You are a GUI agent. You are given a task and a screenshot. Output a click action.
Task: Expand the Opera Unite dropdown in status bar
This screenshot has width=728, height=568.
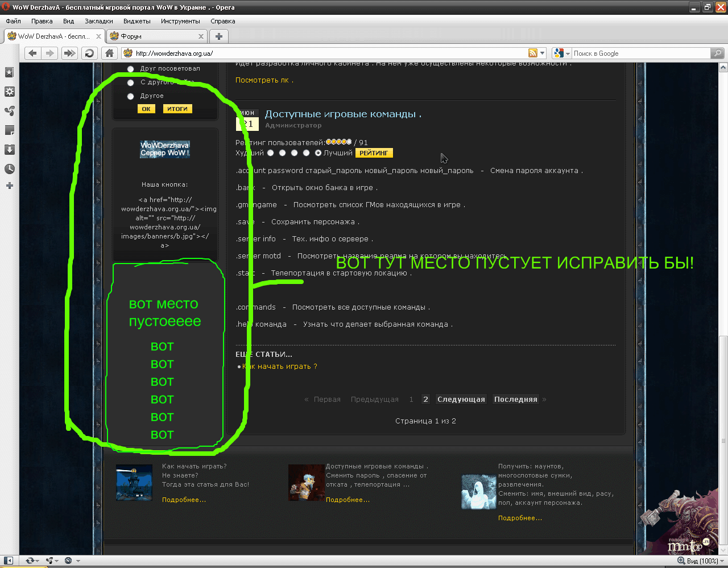click(57, 561)
